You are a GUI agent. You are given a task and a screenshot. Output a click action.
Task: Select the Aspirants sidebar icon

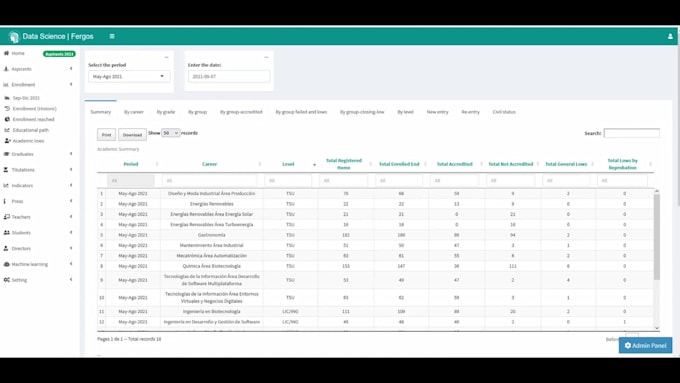(x=6, y=69)
